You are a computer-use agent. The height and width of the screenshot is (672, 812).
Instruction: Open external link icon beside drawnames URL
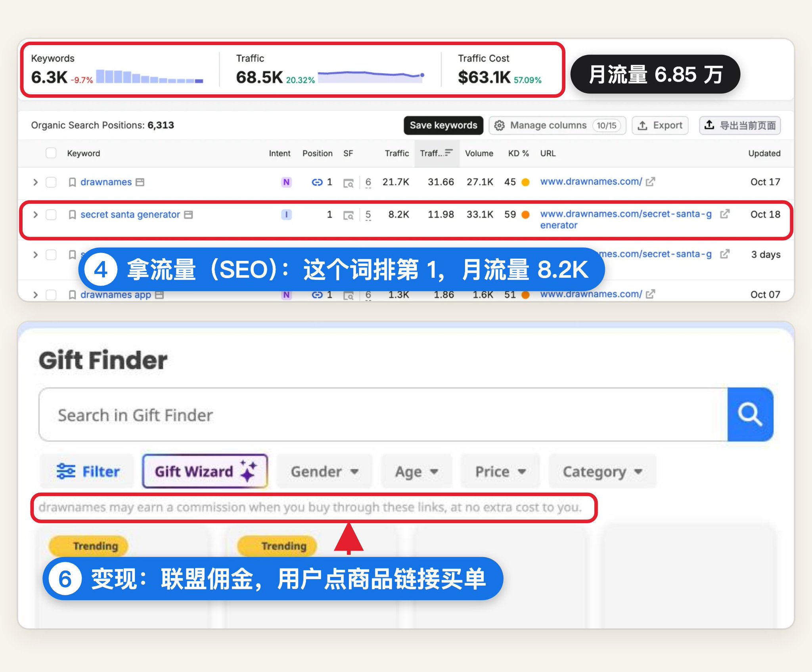coord(650,181)
